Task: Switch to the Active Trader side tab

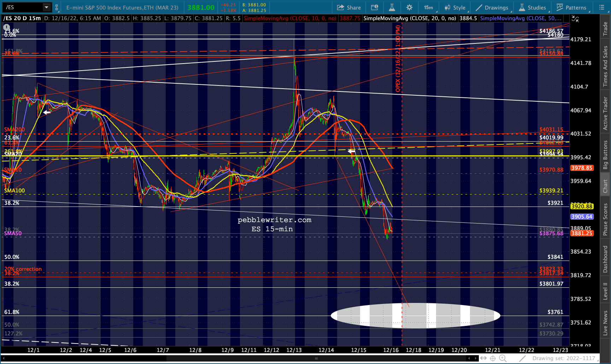Action: (x=605, y=113)
